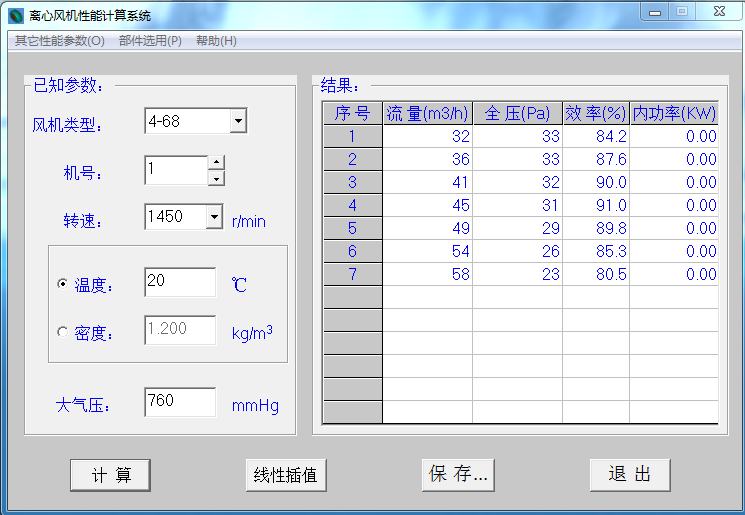Click the 密度 field showing 1.200
This screenshot has height=515, width=745.
click(x=180, y=330)
